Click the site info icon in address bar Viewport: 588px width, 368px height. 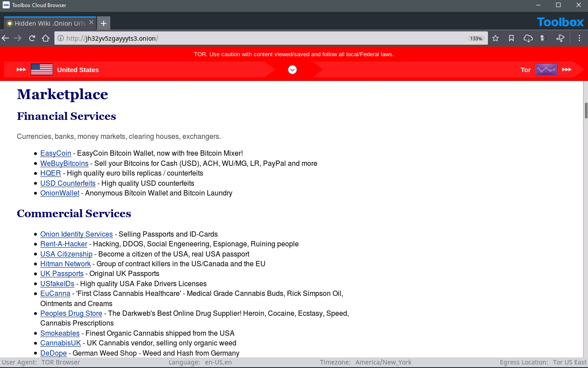[61, 38]
